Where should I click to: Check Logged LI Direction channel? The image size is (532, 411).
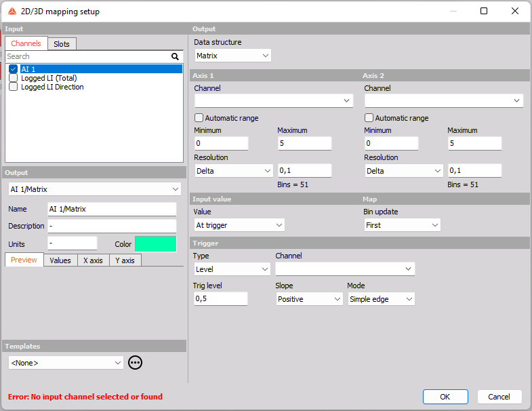coord(14,87)
